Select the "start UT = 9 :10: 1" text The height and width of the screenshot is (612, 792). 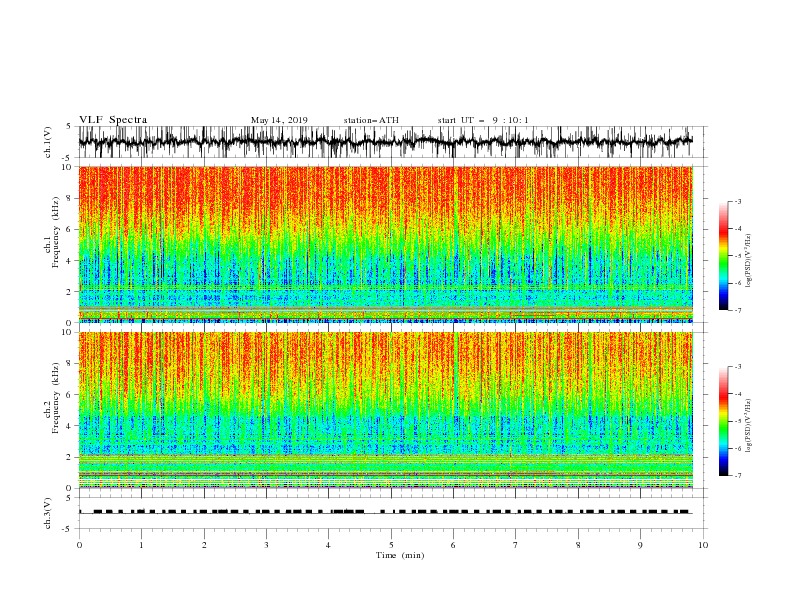[483, 120]
